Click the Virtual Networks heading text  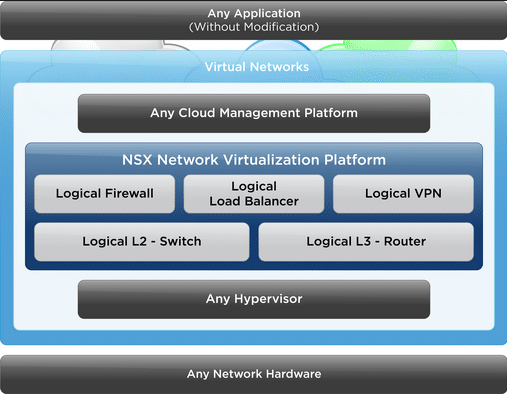(x=257, y=67)
